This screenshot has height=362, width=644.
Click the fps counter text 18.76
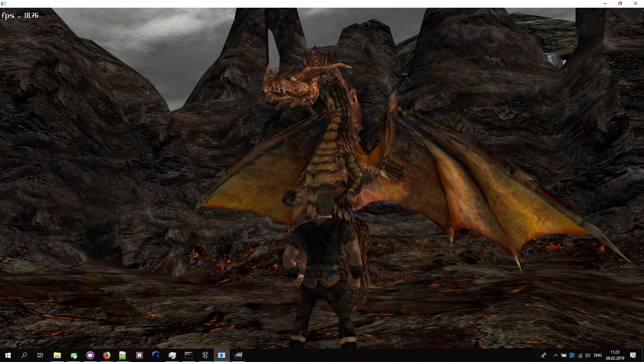[x=31, y=15]
